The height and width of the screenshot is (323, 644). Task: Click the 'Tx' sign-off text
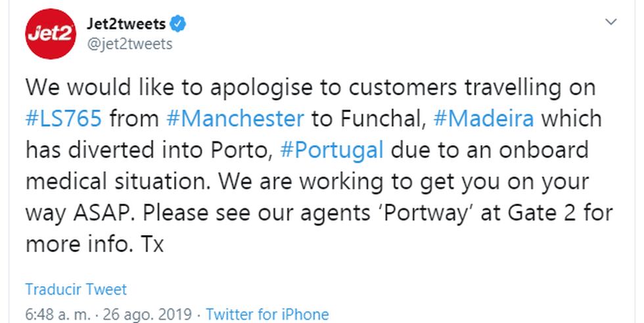(x=152, y=244)
